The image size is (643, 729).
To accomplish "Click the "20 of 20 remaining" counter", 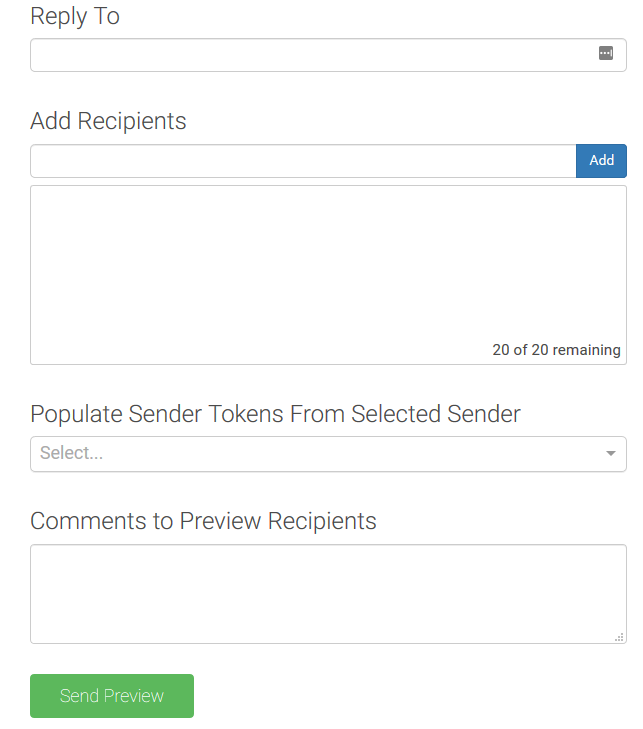I will click(556, 350).
